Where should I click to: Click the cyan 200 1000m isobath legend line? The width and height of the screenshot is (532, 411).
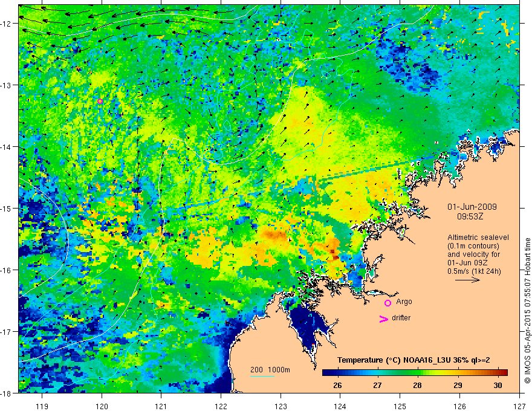[262, 376]
